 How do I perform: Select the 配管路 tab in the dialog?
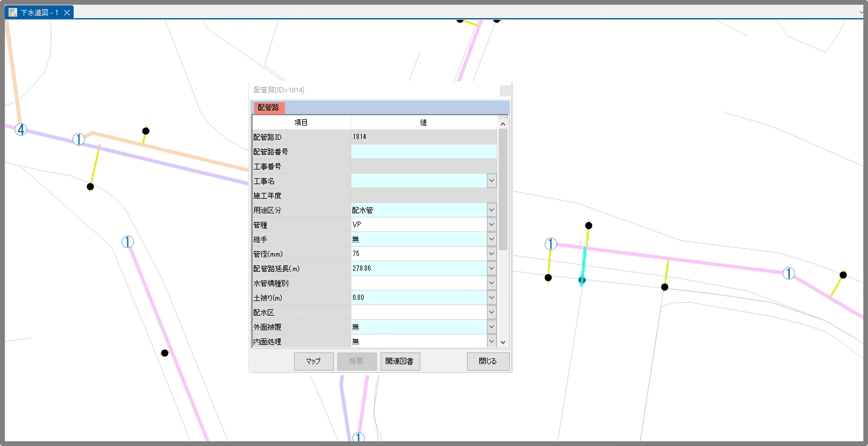268,108
